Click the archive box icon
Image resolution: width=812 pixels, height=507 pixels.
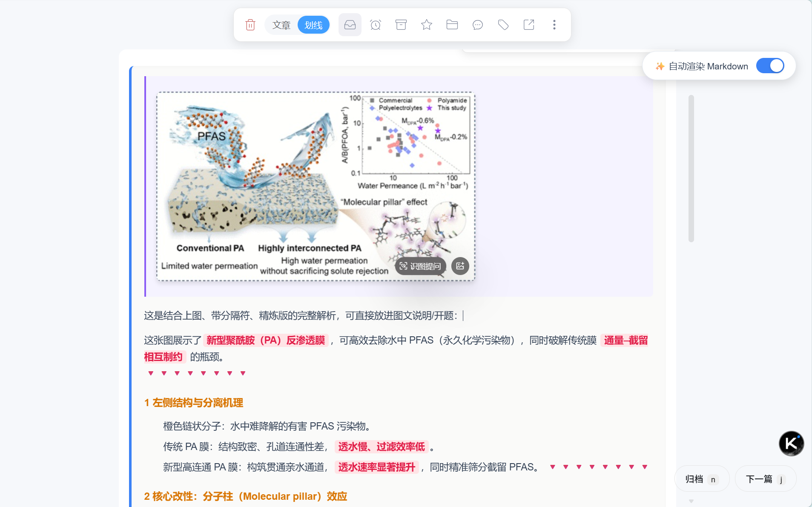click(401, 25)
